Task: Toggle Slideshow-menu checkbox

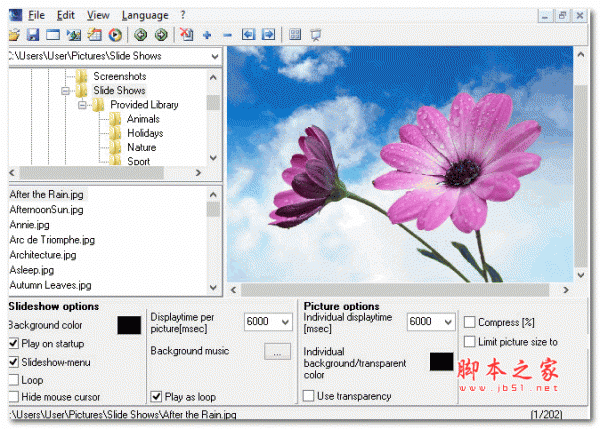Action: (13, 362)
